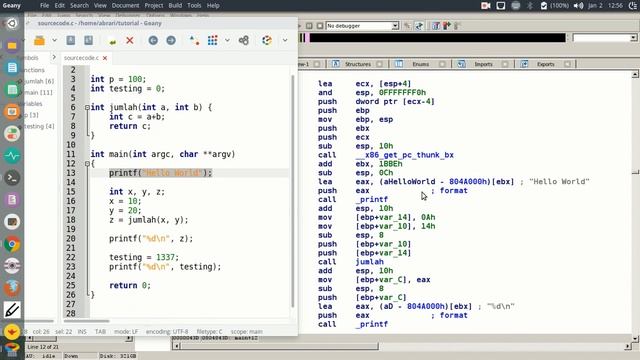Viewport: 640px width, 360px height.
Task: Close the Exports tab with its box button
Action: (567, 64)
